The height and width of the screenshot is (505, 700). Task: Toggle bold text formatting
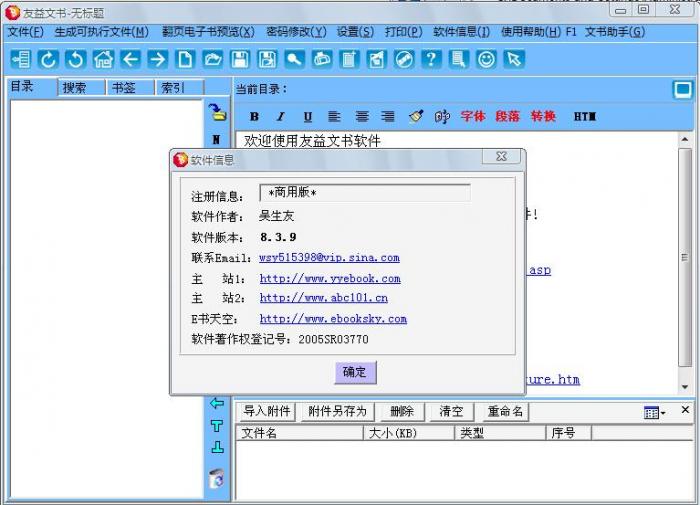pos(254,117)
